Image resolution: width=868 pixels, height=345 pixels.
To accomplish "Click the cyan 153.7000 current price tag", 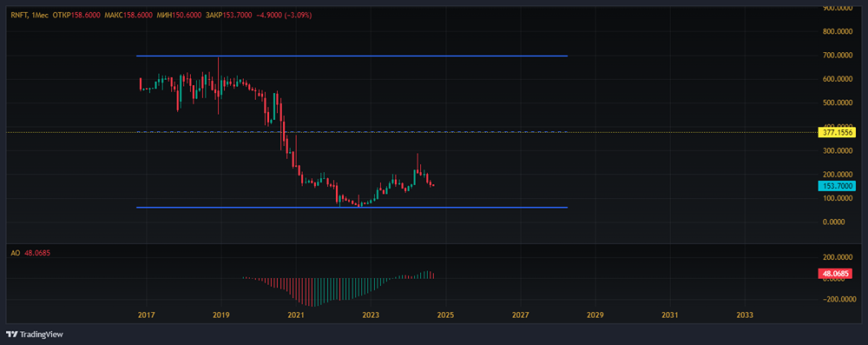I will (x=837, y=186).
